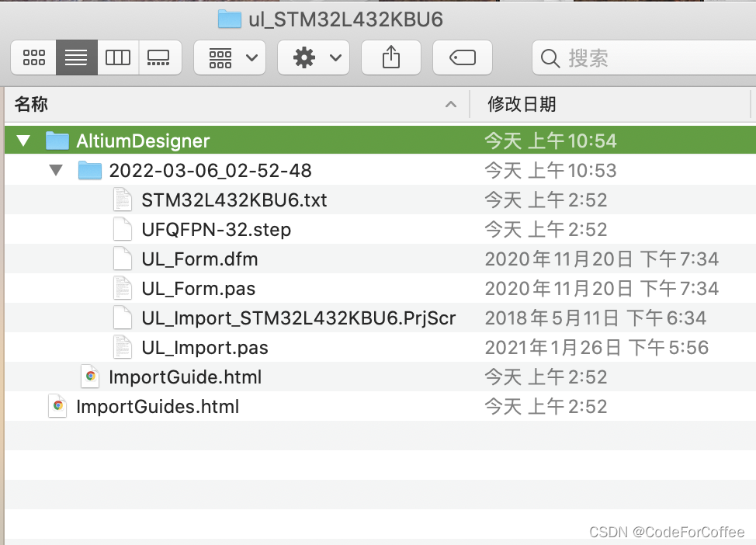The height and width of the screenshot is (545, 756).
Task: Select the 2022-03-06_02-52-48 folder icon
Action: coord(90,170)
